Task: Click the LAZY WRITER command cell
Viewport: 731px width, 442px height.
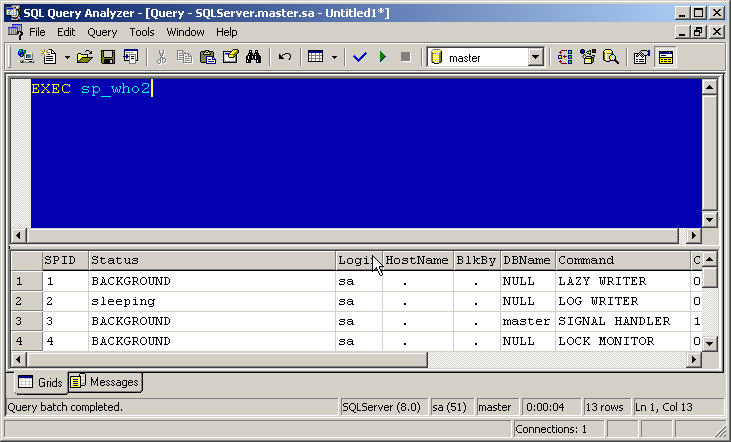Action: (x=623, y=281)
